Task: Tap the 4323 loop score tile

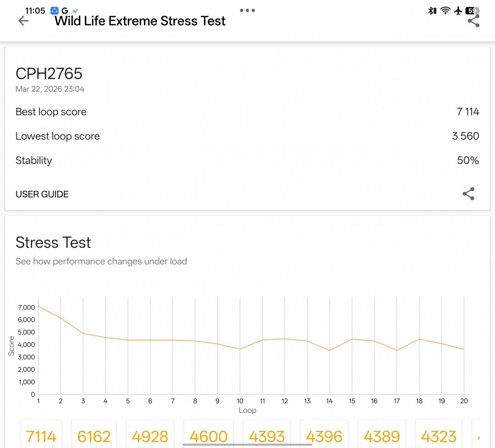Action: coord(439,436)
